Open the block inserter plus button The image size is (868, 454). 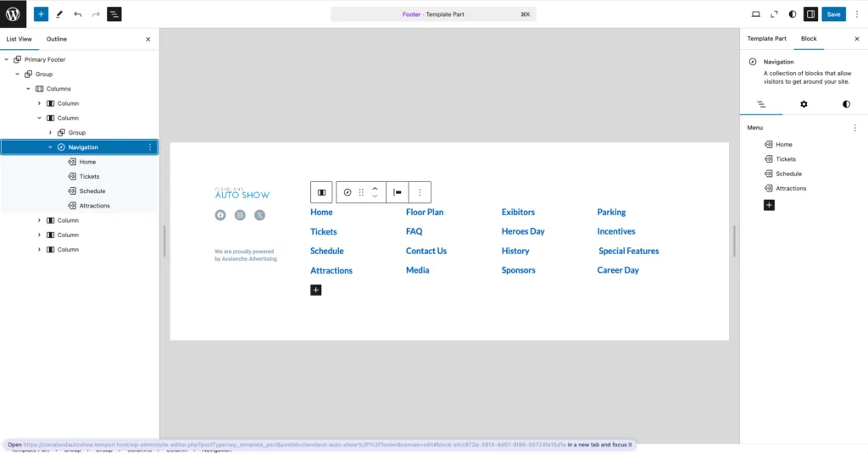41,14
